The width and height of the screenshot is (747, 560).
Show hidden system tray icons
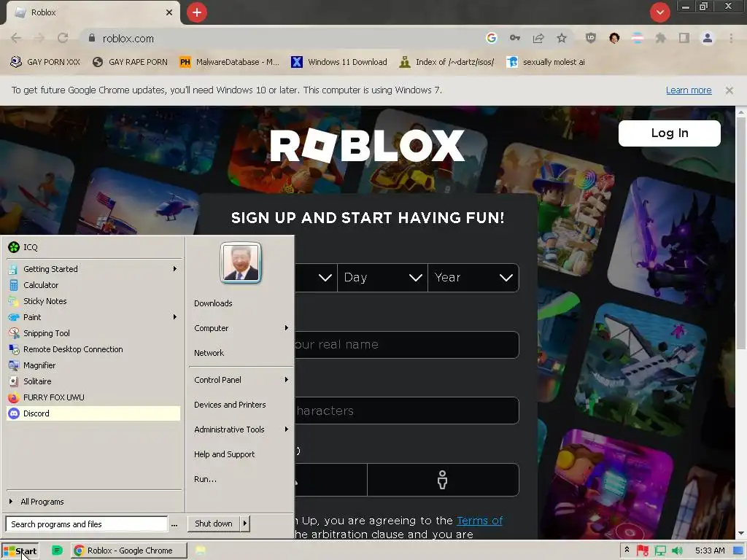pyautogui.click(x=627, y=550)
